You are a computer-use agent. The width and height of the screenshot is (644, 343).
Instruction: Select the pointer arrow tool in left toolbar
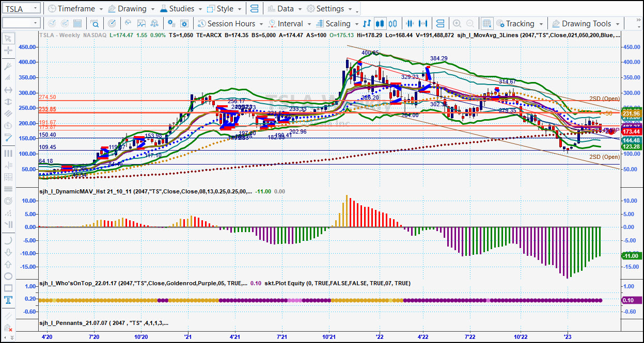tap(8, 39)
